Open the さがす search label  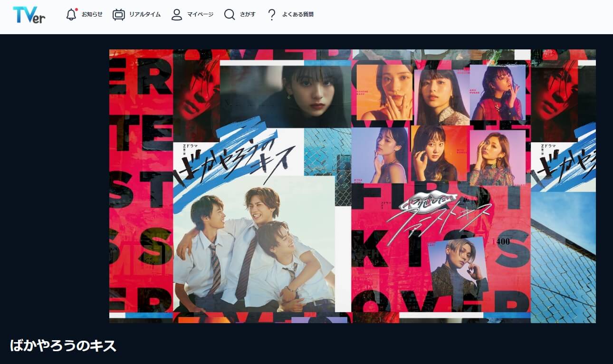247,15
